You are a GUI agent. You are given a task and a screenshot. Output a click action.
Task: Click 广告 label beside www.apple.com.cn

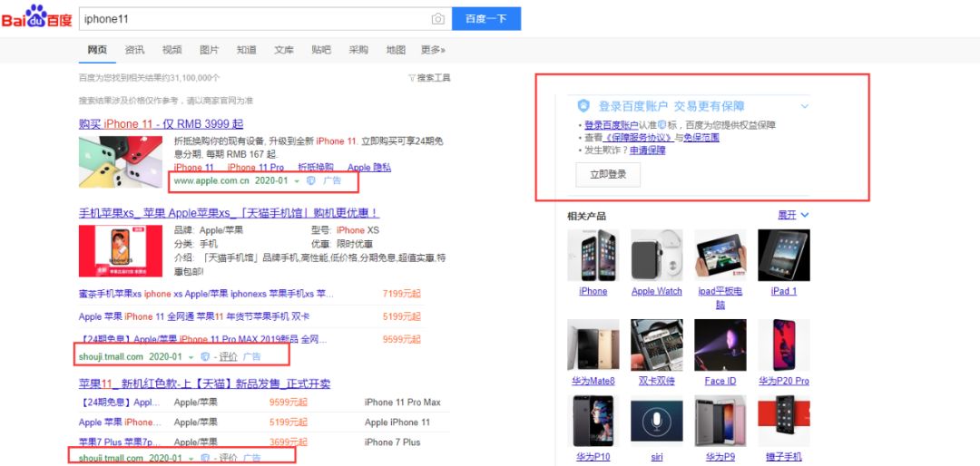point(332,180)
